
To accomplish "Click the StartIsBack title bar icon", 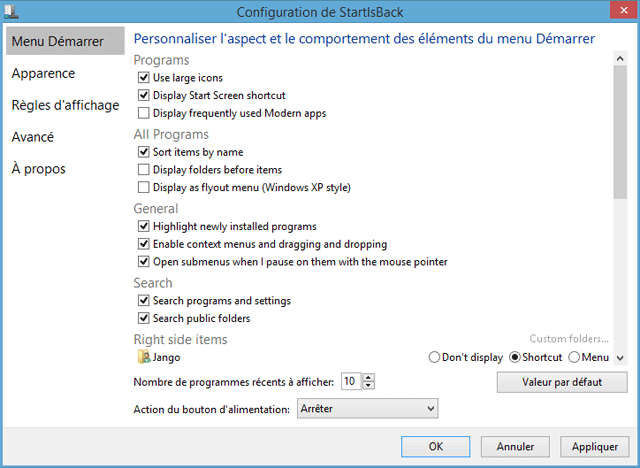I will tap(11, 12).
